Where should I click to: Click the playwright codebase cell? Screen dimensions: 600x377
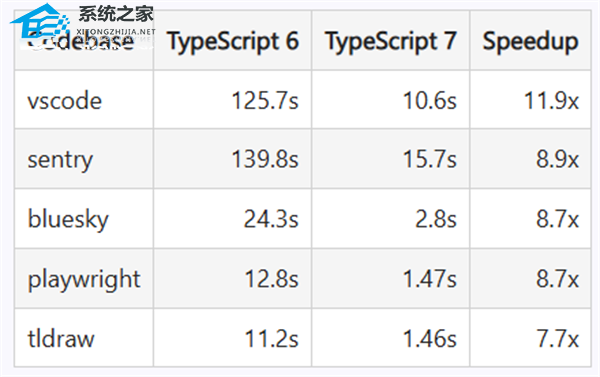click(x=84, y=278)
